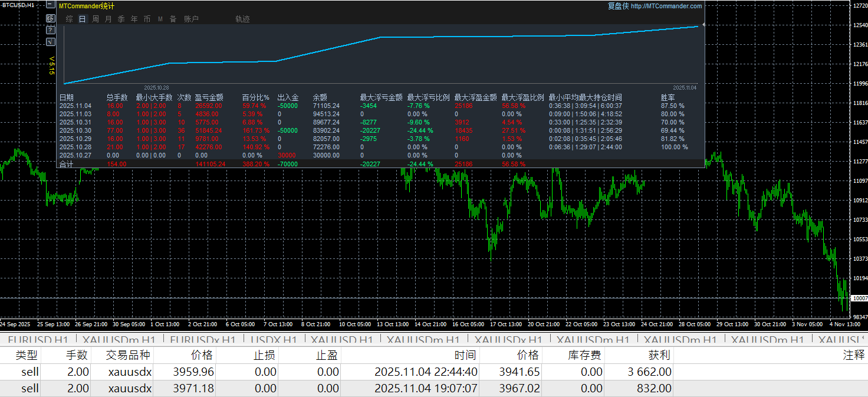Toggle the √ checkmark icon
Viewport: 868px width, 397px height.
51,41
